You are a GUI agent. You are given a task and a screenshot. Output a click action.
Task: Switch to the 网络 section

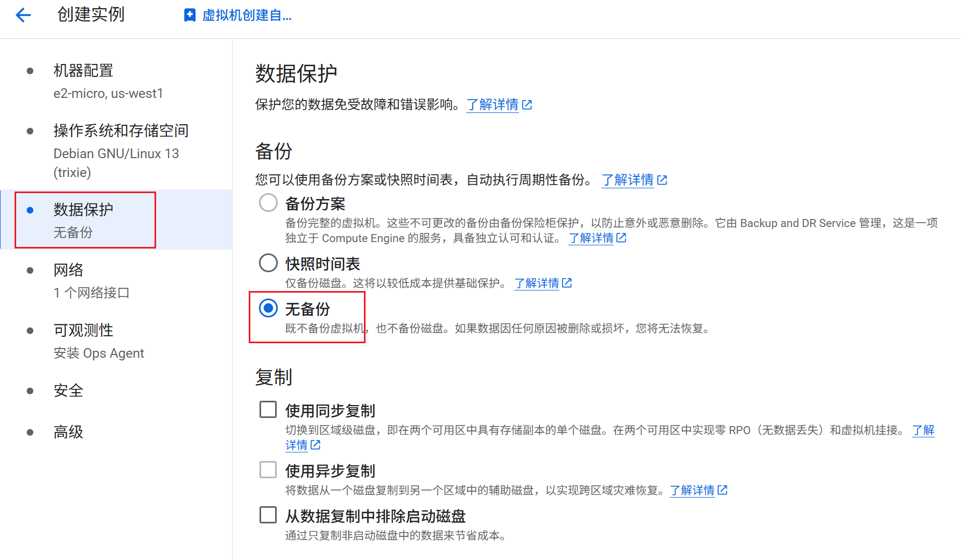[x=68, y=270]
